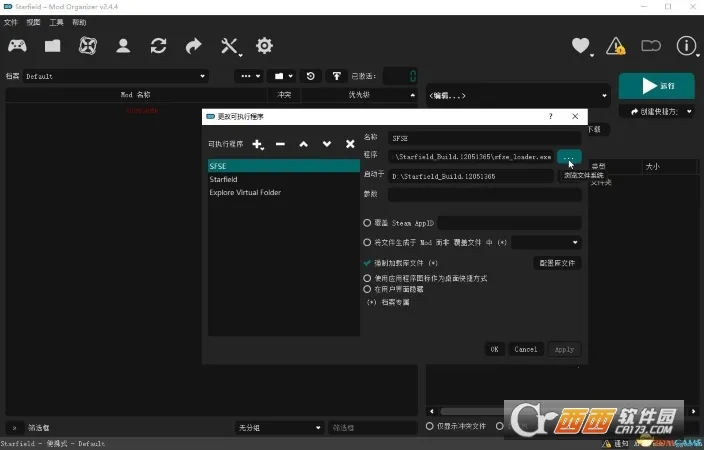Open the instance manager gamepad icon
Screen dimensions: 704x450
pyautogui.click(x=18, y=46)
